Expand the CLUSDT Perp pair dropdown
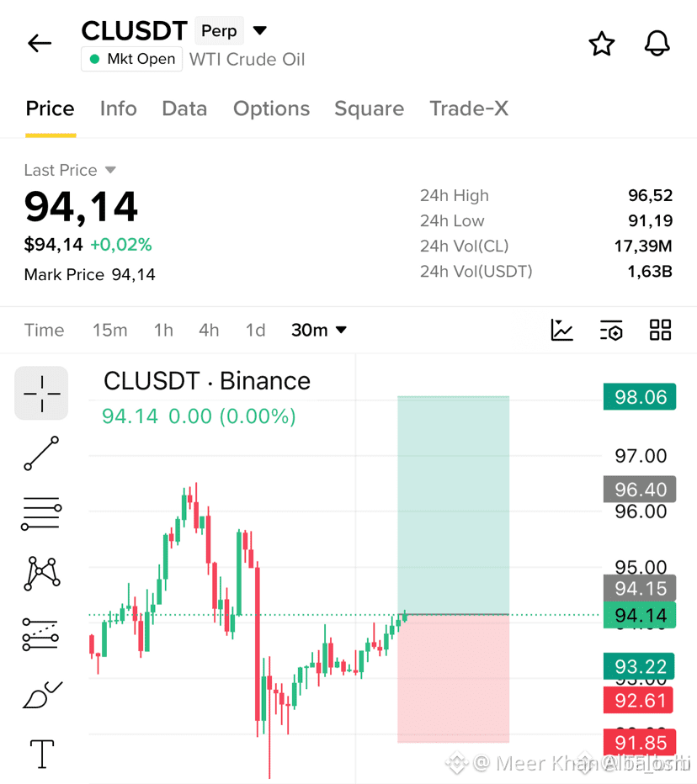 tap(259, 30)
